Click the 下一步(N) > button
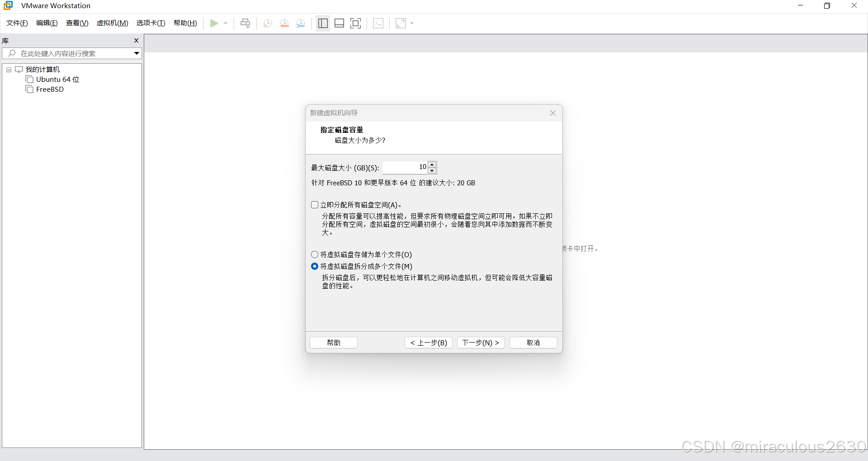 (x=481, y=343)
